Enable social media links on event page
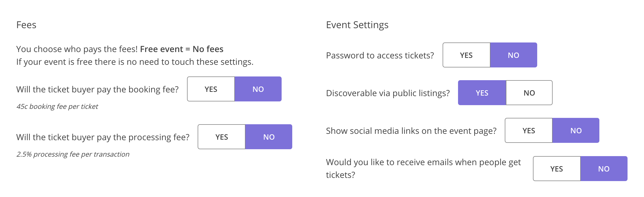This screenshot has width=644, height=197. [x=528, y=130]
